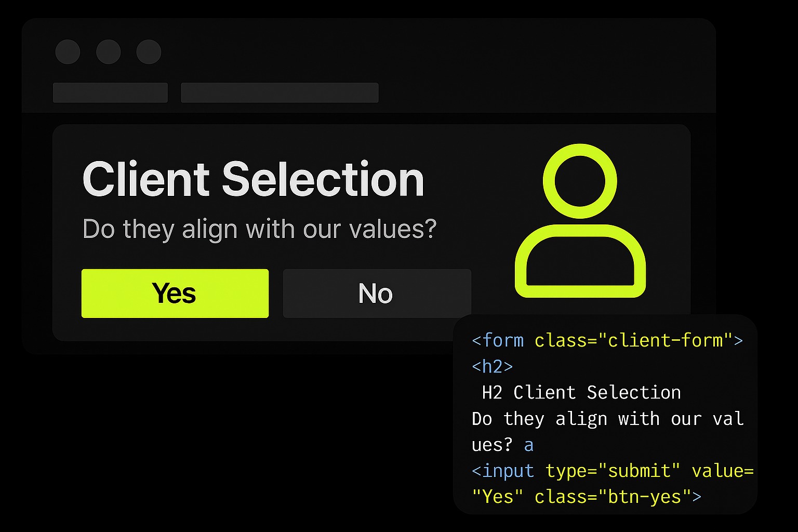798x532 pixels.
Task: Decline with the No button
Action: coord(377,293)
